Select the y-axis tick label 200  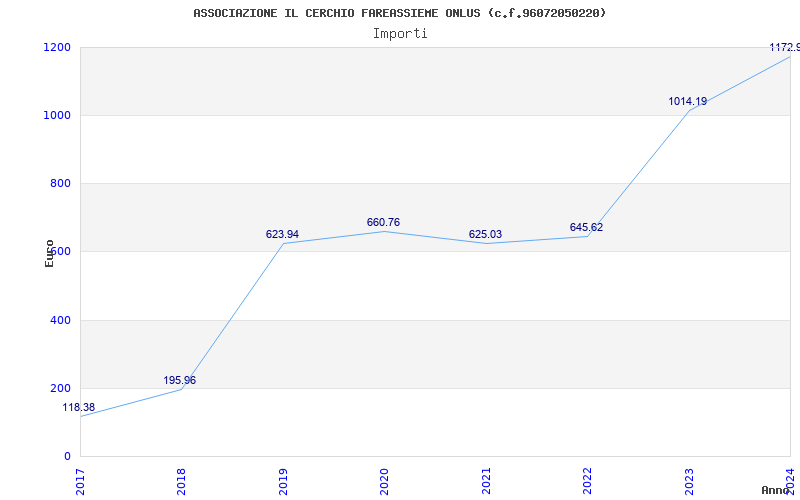point(60,388)
